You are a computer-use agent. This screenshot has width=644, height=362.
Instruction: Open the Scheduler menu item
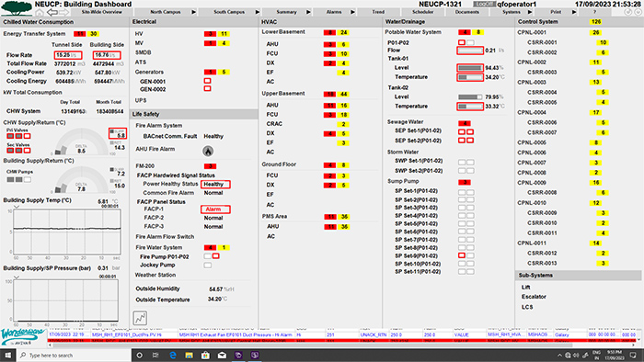pyautogui.click(x=422, y=12)
